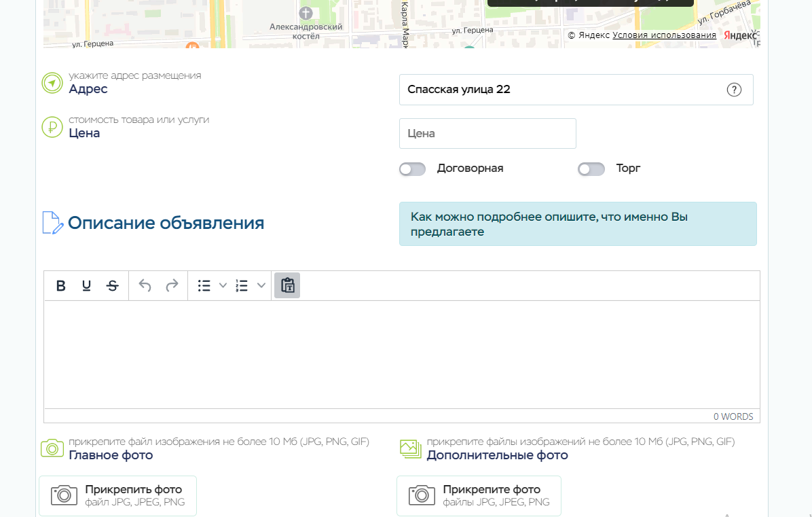Toggle bold formatting in editor toolbar
The width and height of the screenshot is (812, 517).
pyautogui.click(x=60, y=286)
